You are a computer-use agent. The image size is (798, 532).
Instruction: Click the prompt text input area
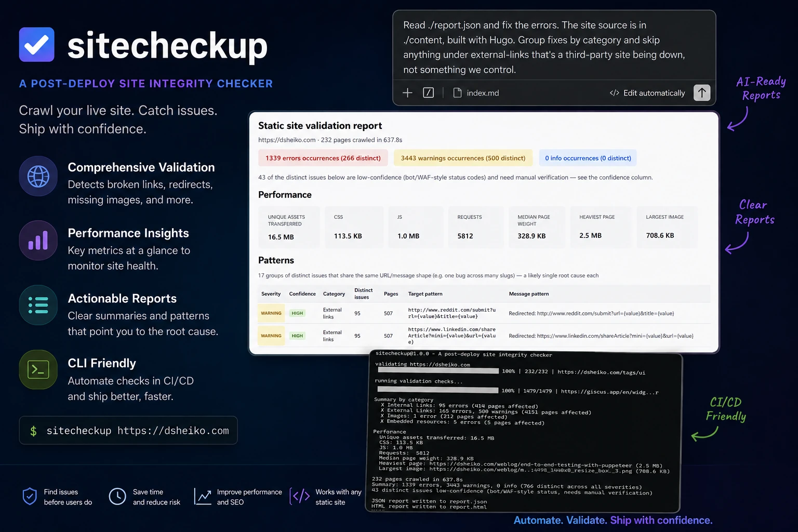click(x=554, y=47)
